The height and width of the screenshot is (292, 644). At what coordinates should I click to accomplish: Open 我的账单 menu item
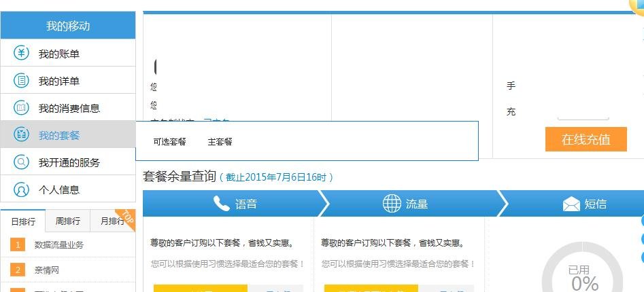tap(68, 53)
